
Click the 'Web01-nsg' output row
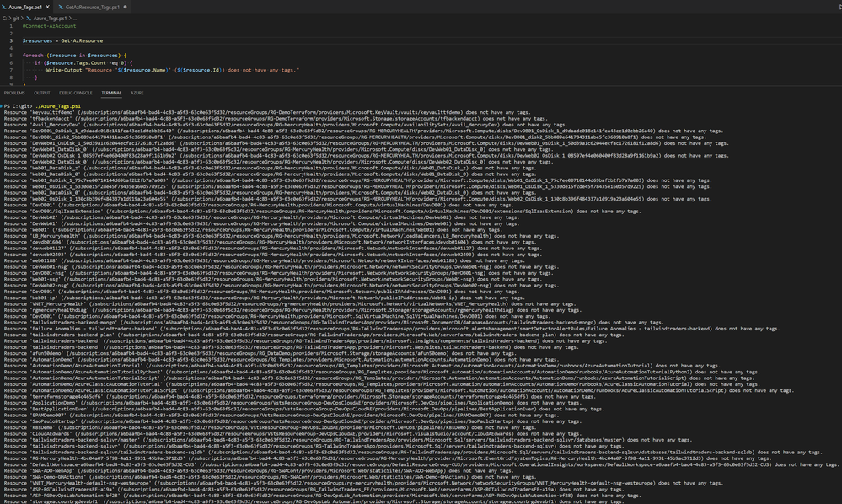coord(272,279)
